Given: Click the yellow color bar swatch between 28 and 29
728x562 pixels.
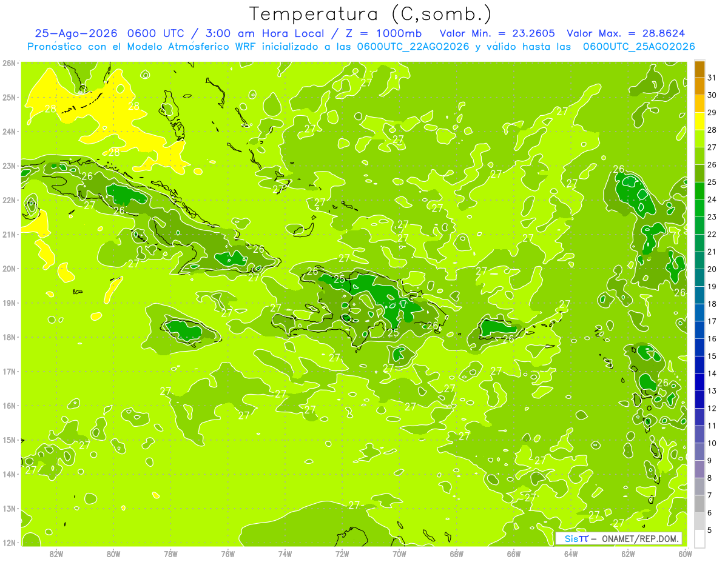Looking at the screenshot, I should (x=699, y=121).
